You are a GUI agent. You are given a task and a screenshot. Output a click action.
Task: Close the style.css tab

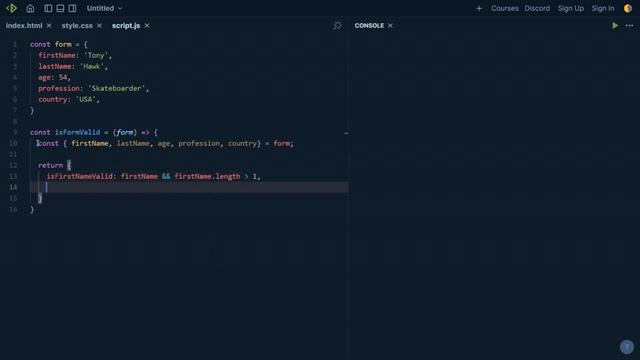pyautogui.click(x=99, y=25)
